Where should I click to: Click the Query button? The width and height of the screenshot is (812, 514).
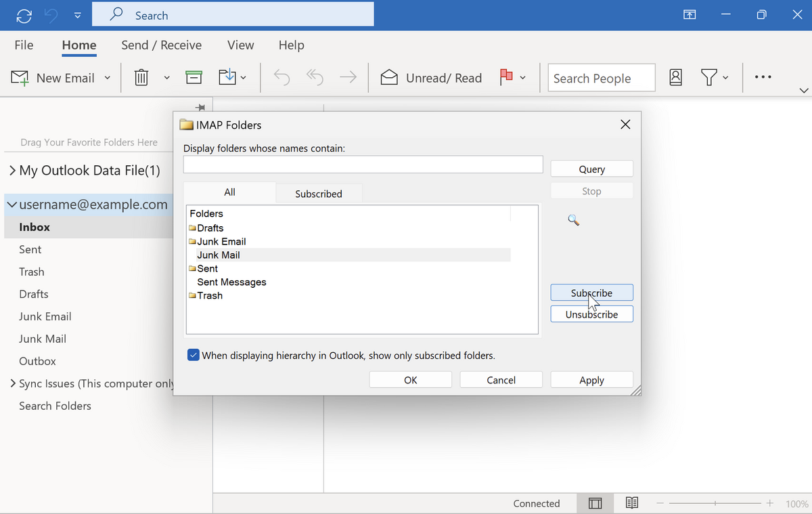tap(592, 169)
